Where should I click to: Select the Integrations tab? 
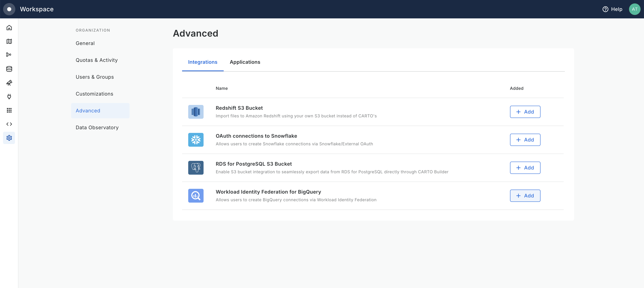click(203, 62)
